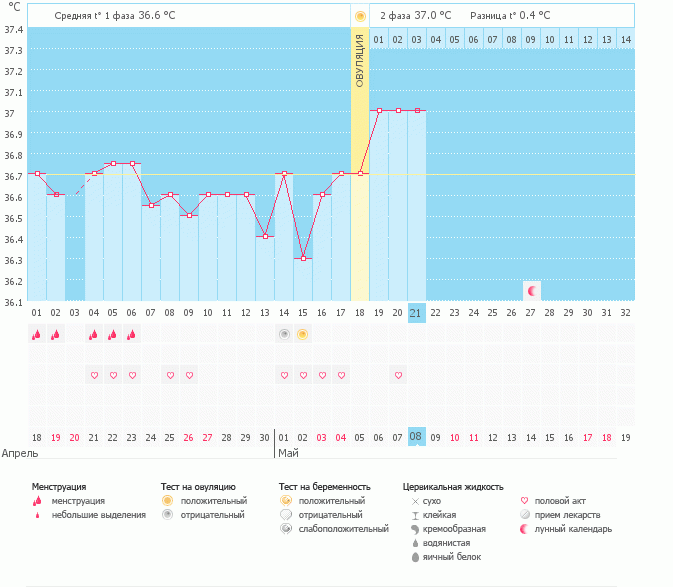This screenshot has width=673, height=587.
Task: Click the 37.0 temperature point on phase day 01
Action: [379, 111]
